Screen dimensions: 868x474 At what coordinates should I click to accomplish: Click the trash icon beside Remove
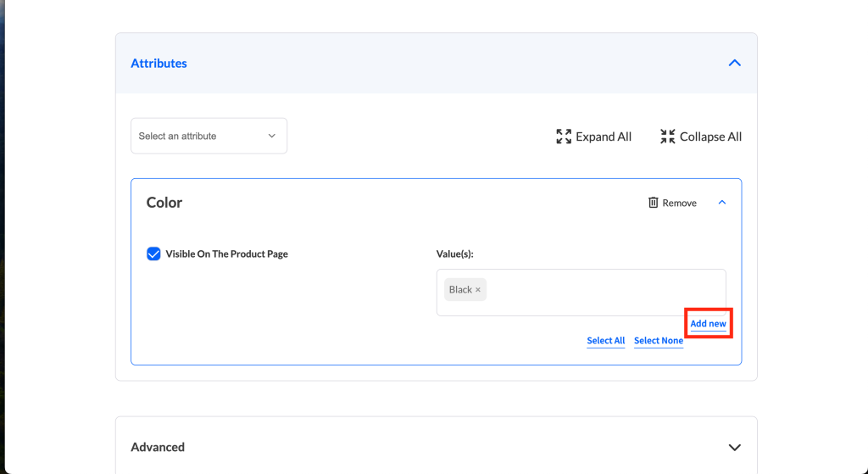pyautogui.click(x=653, y=203)
